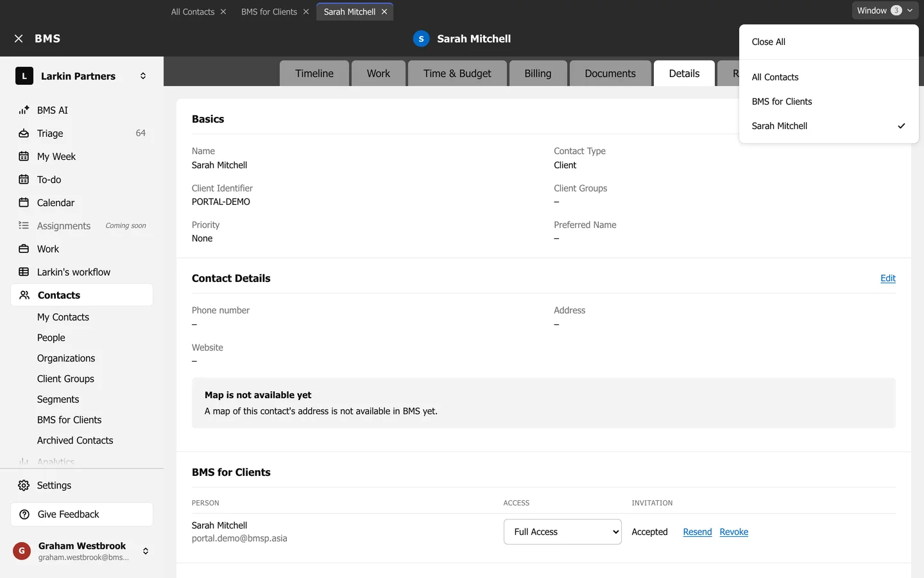Open the Full Access permission dropdown

click(563, 532)
